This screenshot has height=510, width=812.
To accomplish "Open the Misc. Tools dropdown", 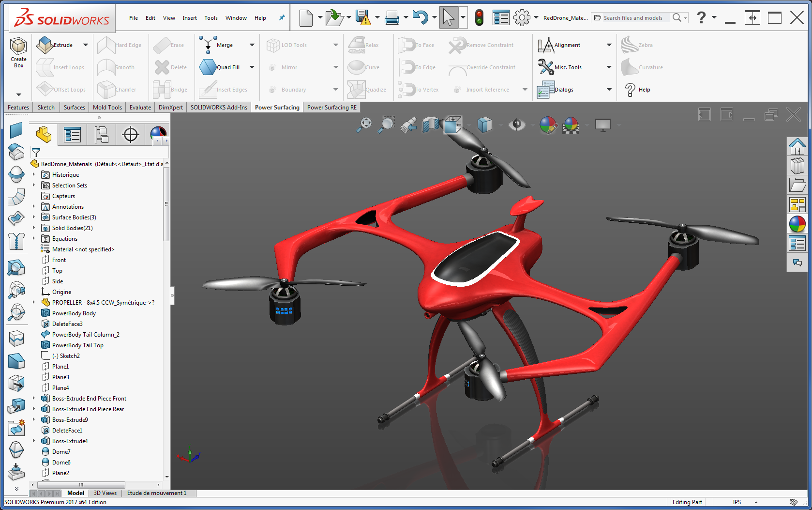I will [609, 67].
